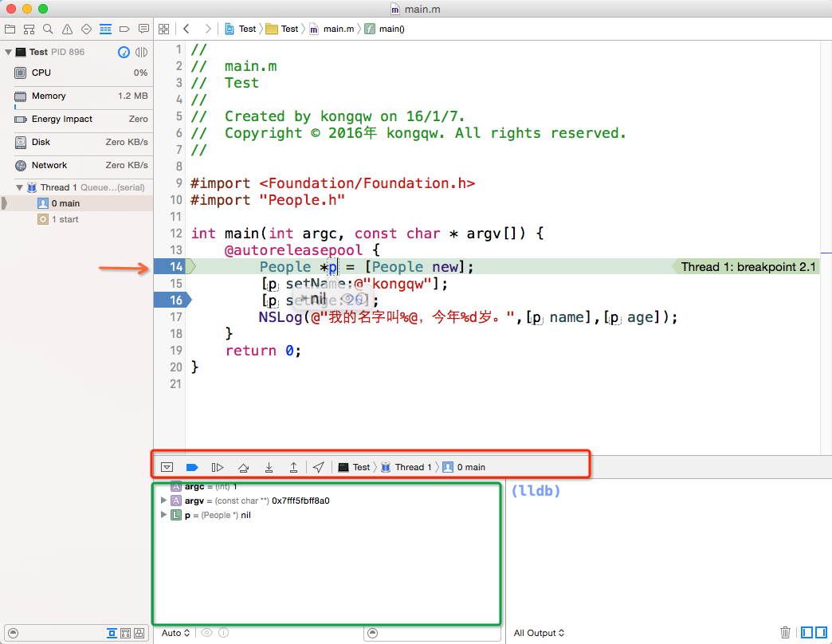
Task: Switch to the Find navigator magnifier icon
Action: click(48, 29)
